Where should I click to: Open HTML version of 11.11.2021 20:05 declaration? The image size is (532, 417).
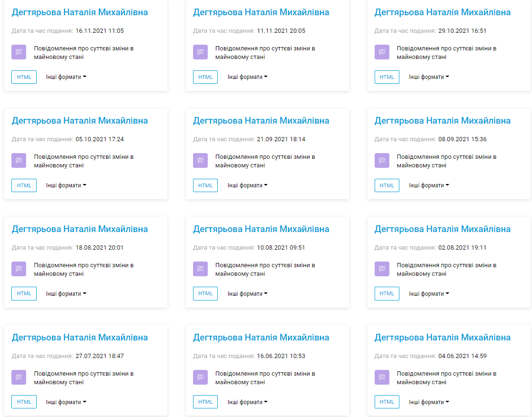pos(205,77)
